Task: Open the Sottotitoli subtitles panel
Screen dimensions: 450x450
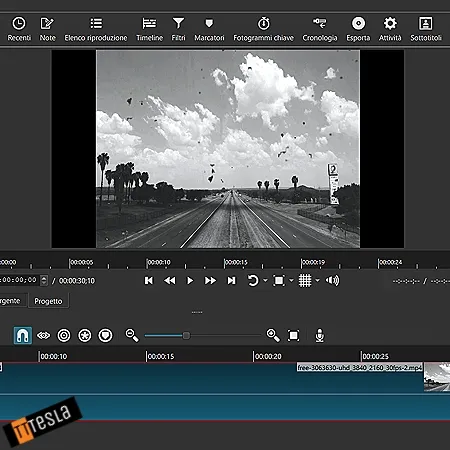Action: [x=426, y=29]
